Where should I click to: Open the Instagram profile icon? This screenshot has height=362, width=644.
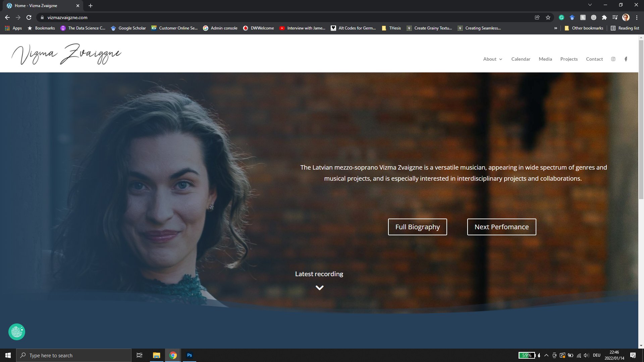click(613, 59)
